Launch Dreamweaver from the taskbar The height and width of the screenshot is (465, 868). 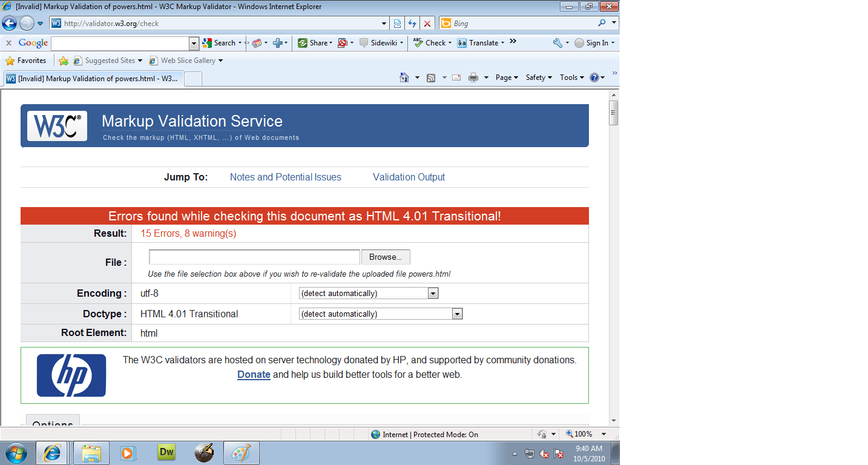tap(166, 452)
